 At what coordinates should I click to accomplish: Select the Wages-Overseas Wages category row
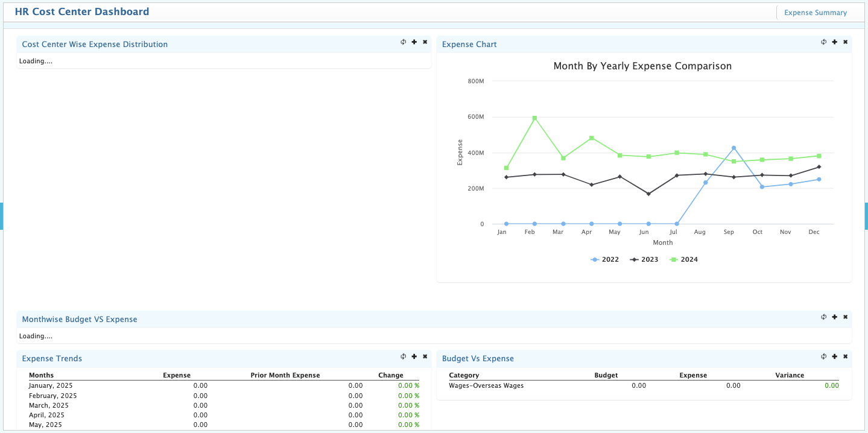(487, 385)
